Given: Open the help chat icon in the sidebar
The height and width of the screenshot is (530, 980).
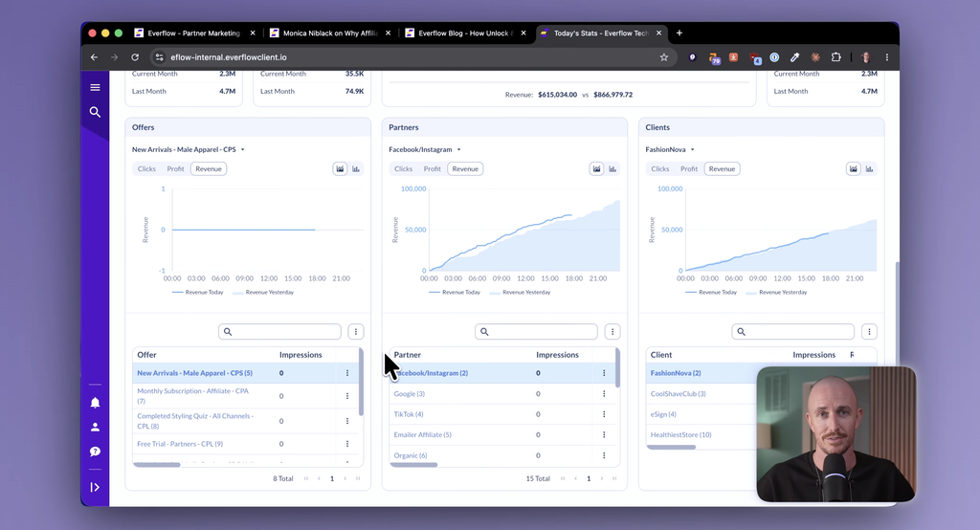Looking at the screenshot, I should 95,452.
